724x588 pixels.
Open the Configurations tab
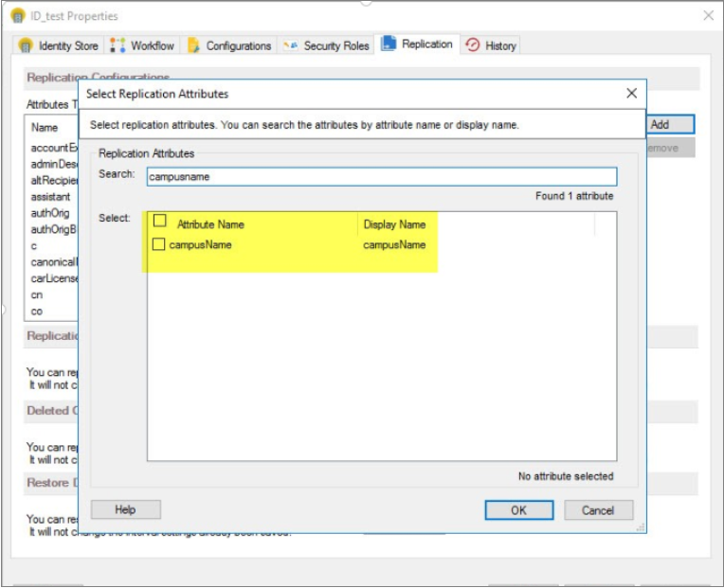229,45
